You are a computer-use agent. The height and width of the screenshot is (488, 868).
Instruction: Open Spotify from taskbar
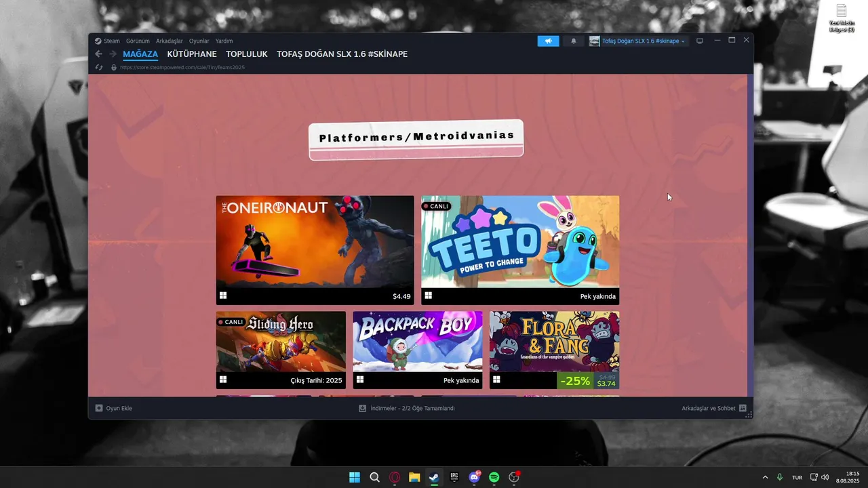tap(494, 477)
